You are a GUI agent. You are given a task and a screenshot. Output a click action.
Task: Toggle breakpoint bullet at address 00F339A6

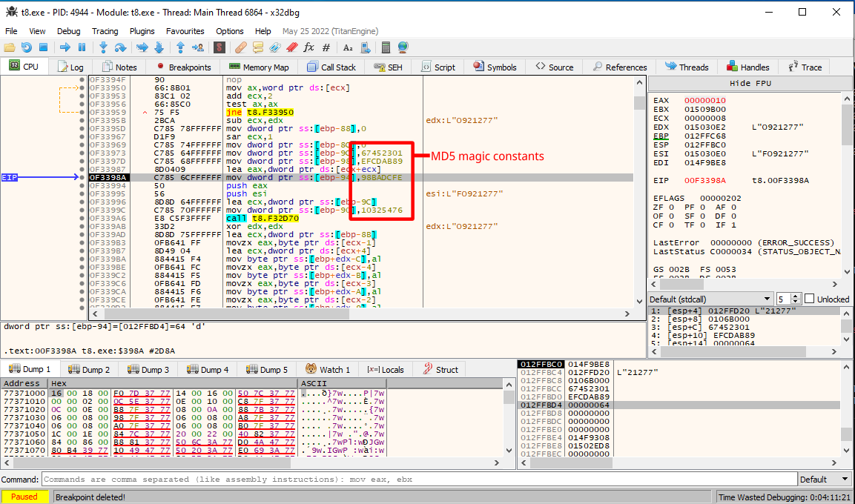tap(82, 218)
